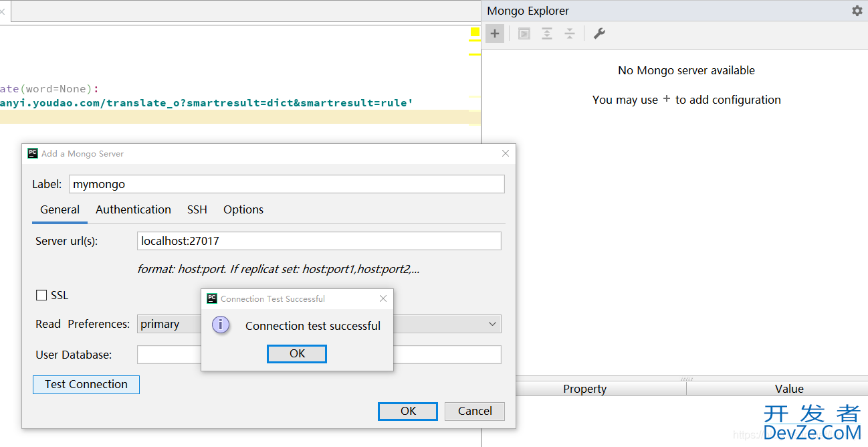The image size is (868, 447).
Task: Click PyCharm icon in Connection Test Successful title
Action: click(212, 298)
